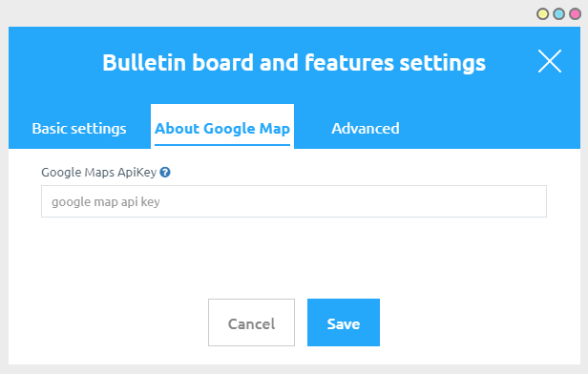The width and height of the screenshot is (588, 374).
Task: Click the pink circle window button
Action: point(575,14)
